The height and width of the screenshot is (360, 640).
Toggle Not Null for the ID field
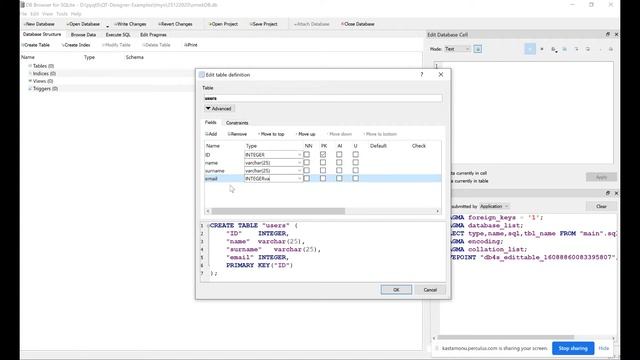[x=307, y=155]
